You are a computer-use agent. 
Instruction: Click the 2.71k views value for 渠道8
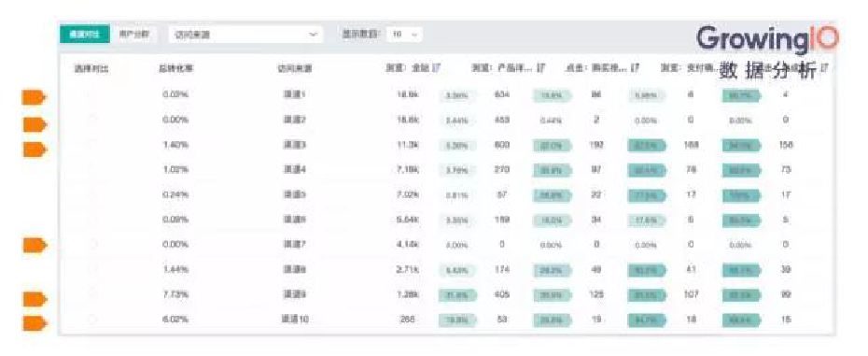coord(408,269)
